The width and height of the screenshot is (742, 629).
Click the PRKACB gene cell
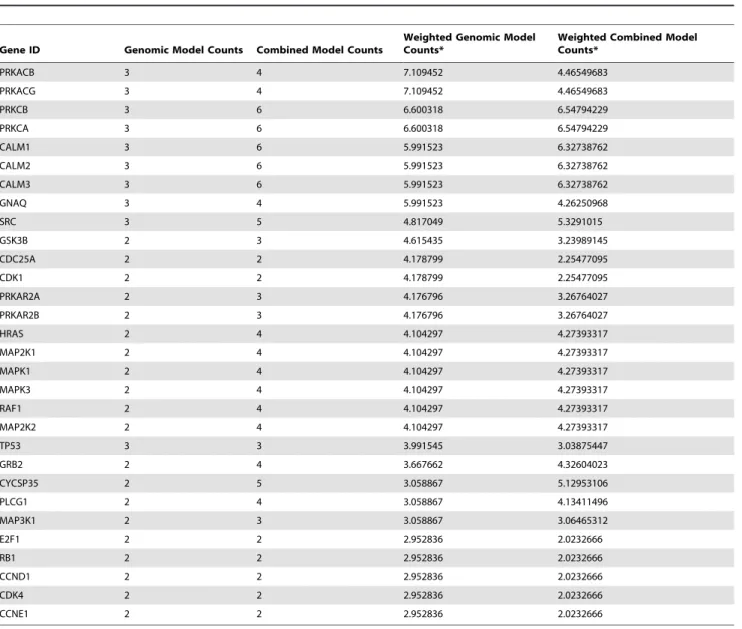tap(17, 72)
